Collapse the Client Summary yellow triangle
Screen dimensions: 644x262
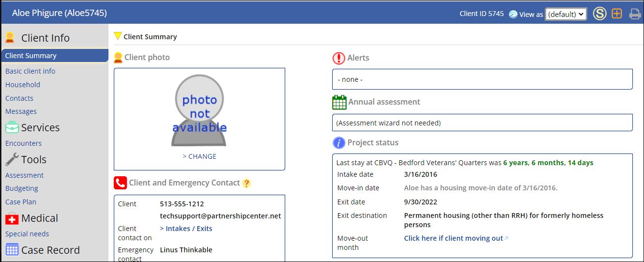(x=118, y=36)
